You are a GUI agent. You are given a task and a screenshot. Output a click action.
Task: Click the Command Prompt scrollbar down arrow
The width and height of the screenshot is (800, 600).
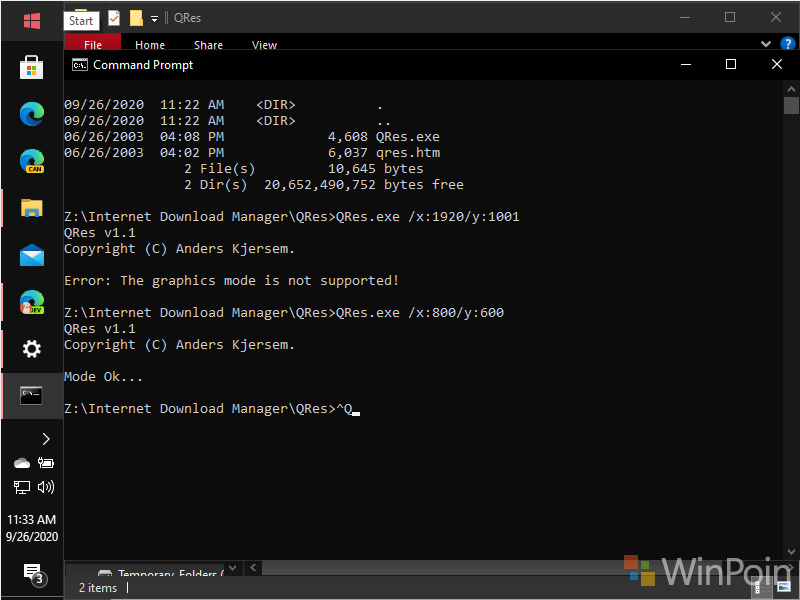point(791,552)
